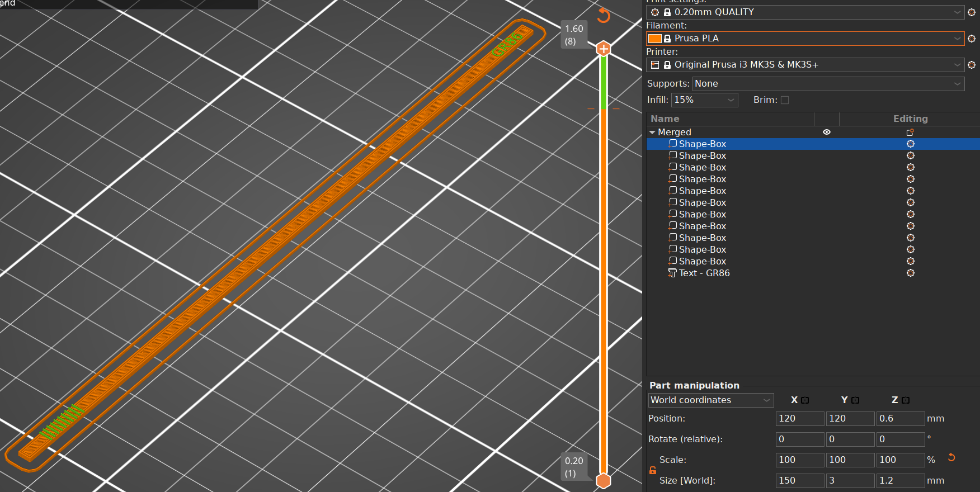Open print settings tab via gear icon right of 0.20mm QUALITY
Screen dimensions: 980x492
pos(972,12)
